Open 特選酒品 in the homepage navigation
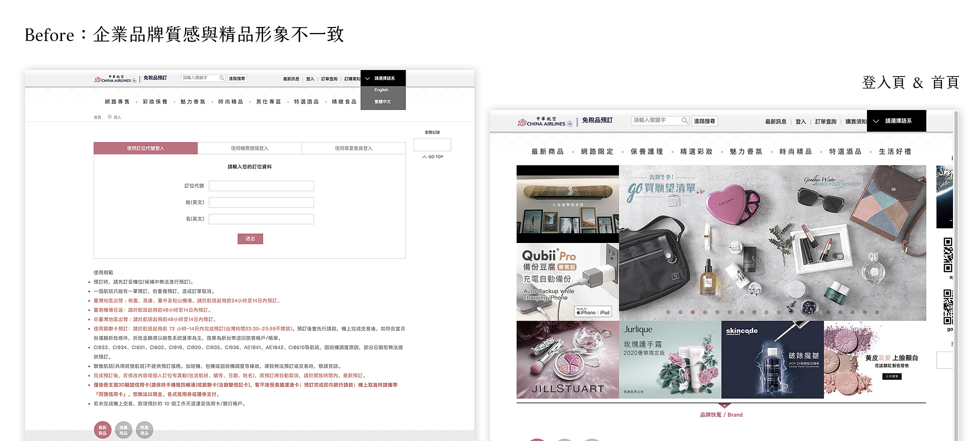This screenshot has height=441, width=980. tap(845, 151)
